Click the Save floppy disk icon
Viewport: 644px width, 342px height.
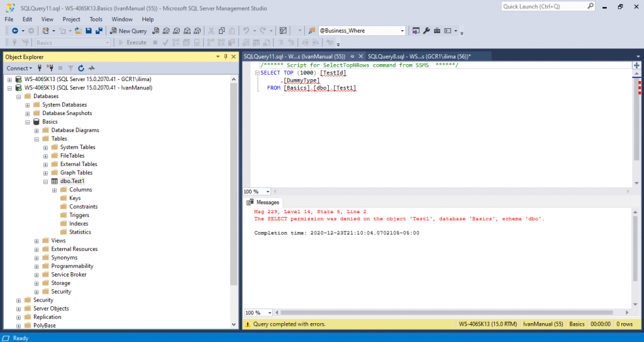pyautogui.click(x=88, y=31)
